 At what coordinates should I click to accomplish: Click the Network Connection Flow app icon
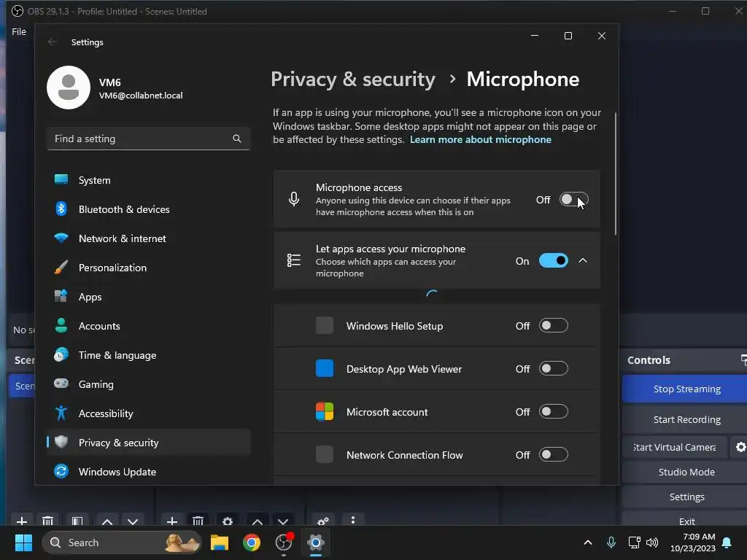[x=325, y=455]
